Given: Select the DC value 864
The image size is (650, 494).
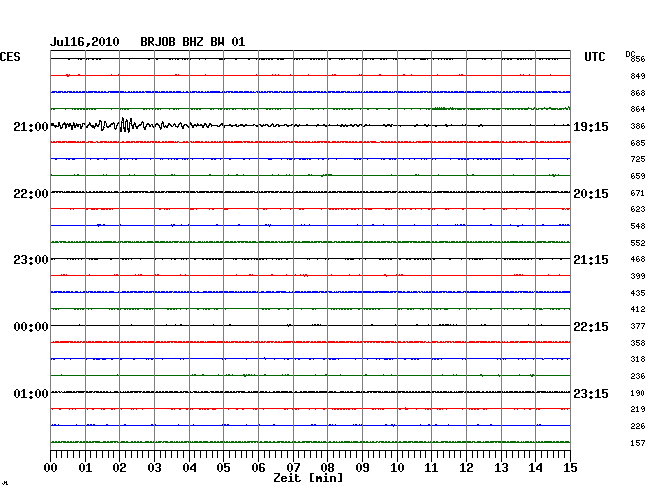Looking at the screenshot, I should pos(638,109).
